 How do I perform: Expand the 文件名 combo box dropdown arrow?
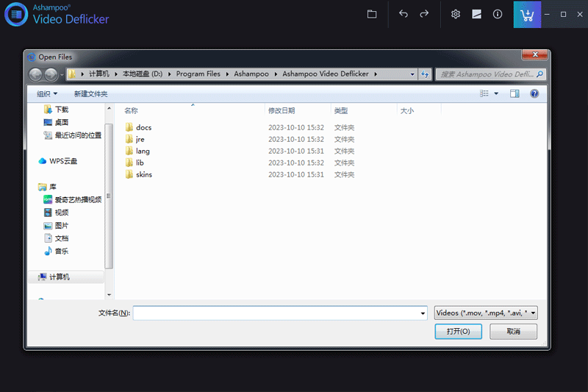click(x=423, y=313)
